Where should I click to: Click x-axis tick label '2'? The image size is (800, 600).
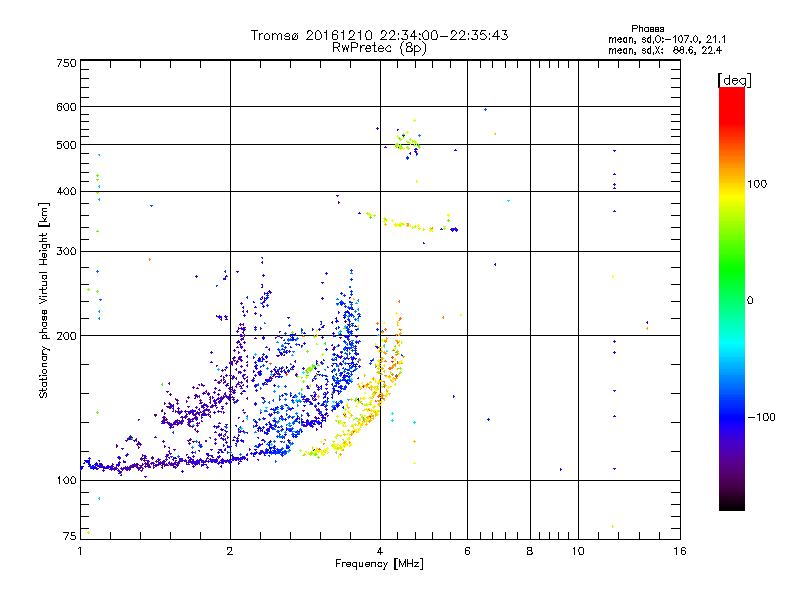pos(230,551)
